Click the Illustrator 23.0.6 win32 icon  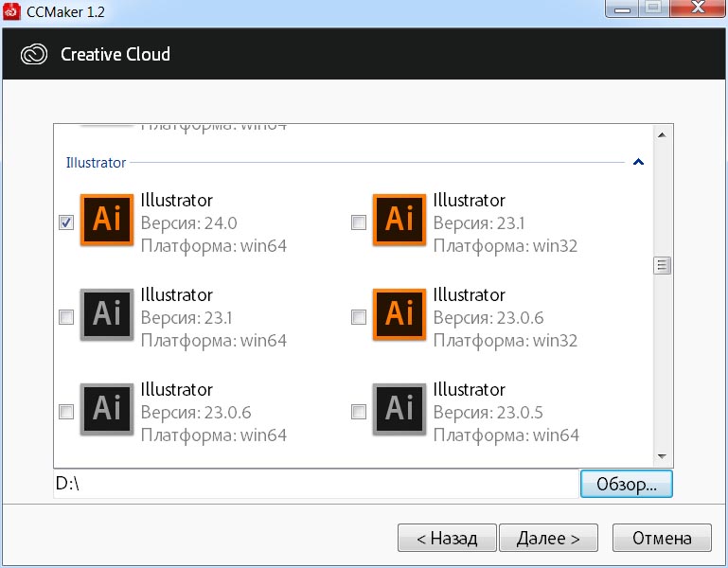click(400, 314)
